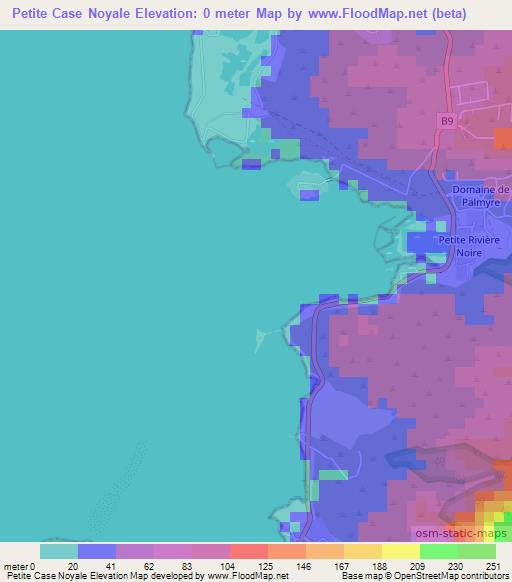Click the 41–62 meter purple legend swatch
Image resolution: width=512 pixels, height=582 pixels.
tap(135, 551)
